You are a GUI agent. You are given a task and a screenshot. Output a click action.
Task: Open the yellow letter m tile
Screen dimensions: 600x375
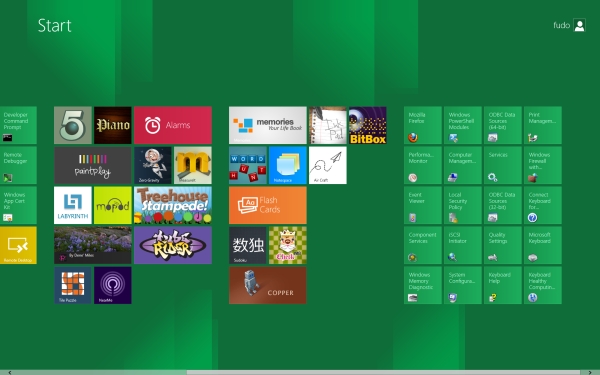click(x=193, y=165)
